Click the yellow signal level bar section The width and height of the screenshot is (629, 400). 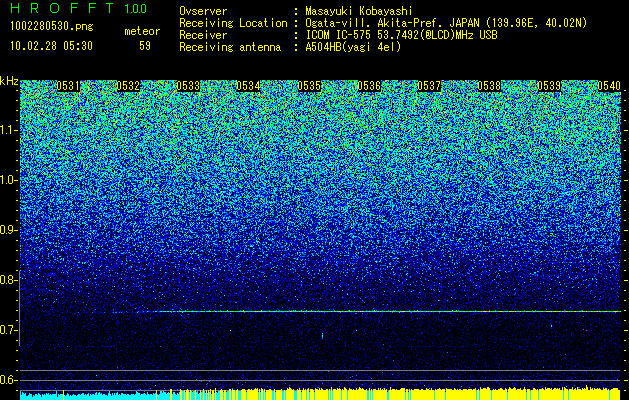tap(399, 394)
